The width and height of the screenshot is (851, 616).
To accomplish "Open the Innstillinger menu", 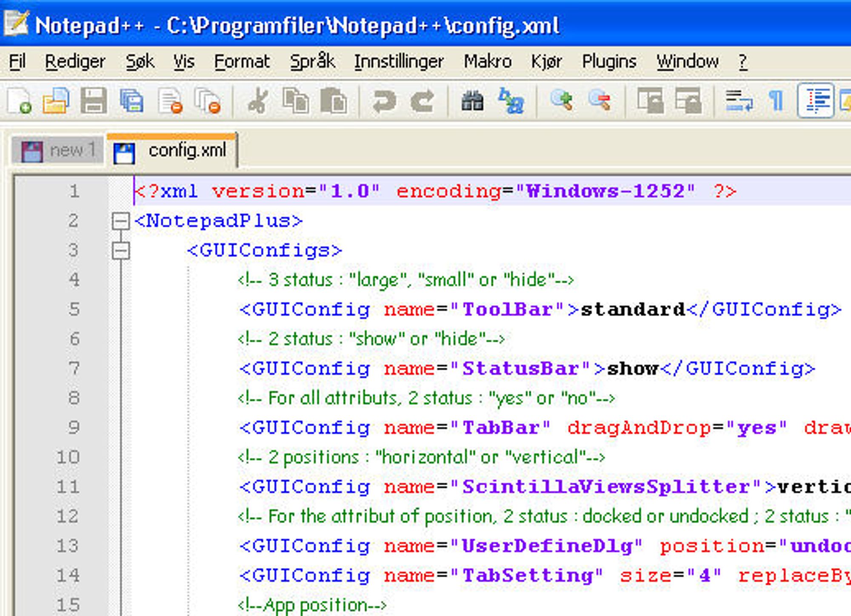I will (x=399, y=62).
